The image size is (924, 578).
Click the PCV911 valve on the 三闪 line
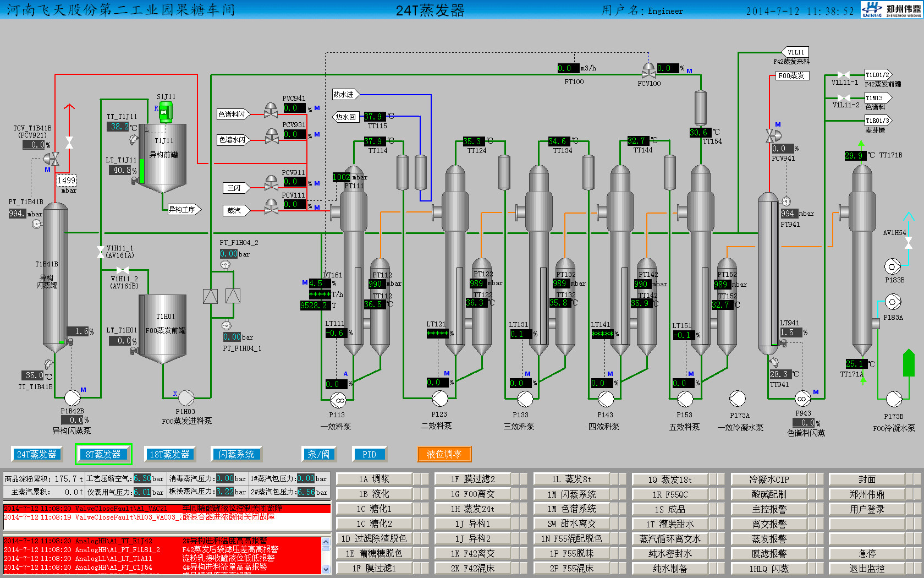[271, 183]
